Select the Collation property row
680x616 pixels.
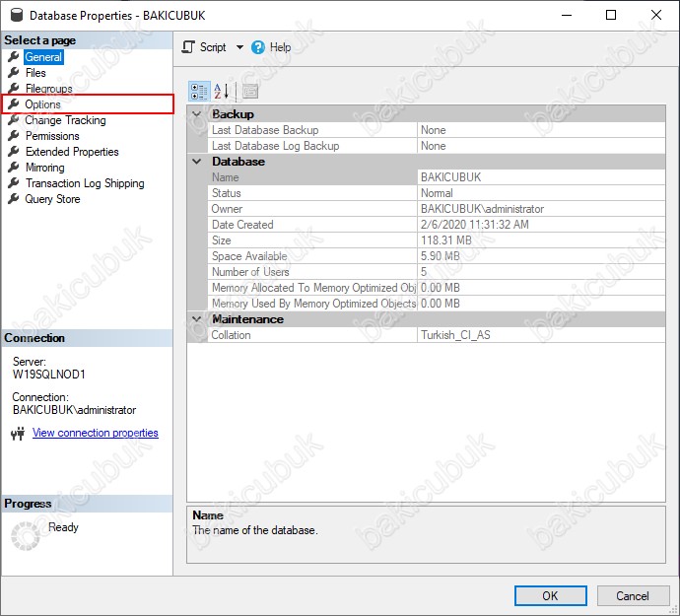437,335
